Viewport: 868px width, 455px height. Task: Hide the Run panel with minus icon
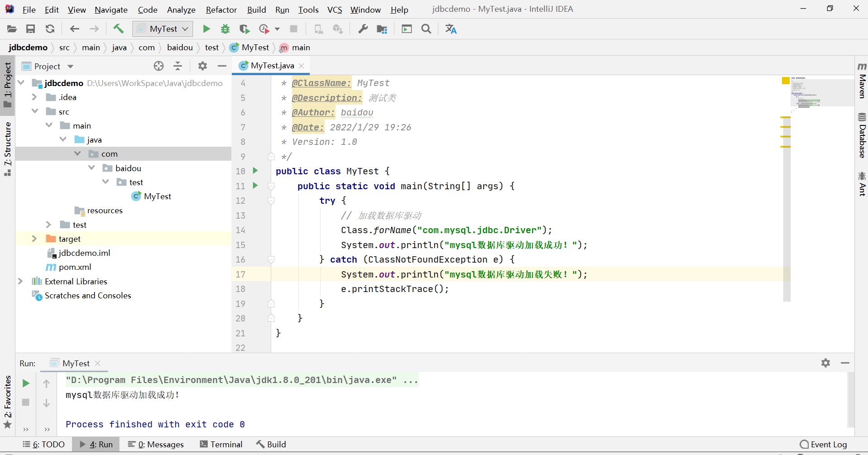[x=845, y=363]
